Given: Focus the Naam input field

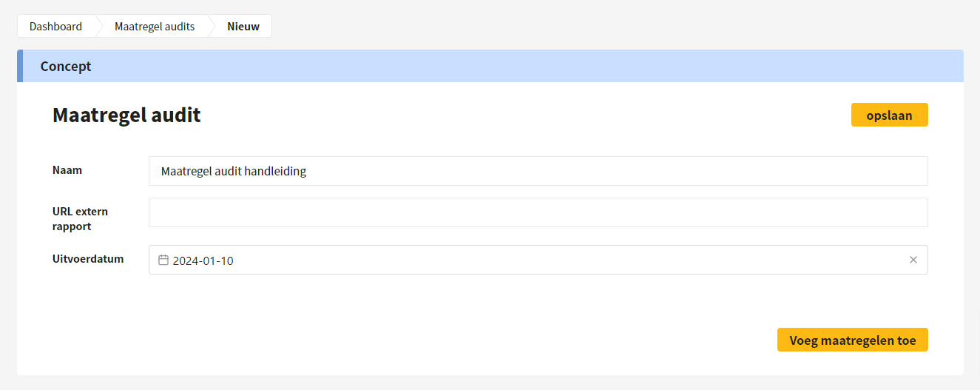Looking at the screenshot, I should (x=538, y=171).
